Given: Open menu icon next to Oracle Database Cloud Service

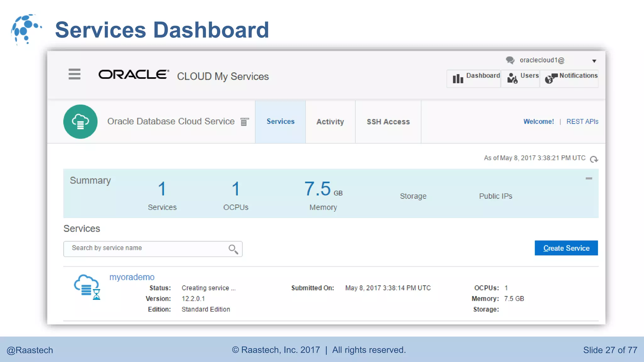Looking at the screenshot, I should click(x=244, y=122).
